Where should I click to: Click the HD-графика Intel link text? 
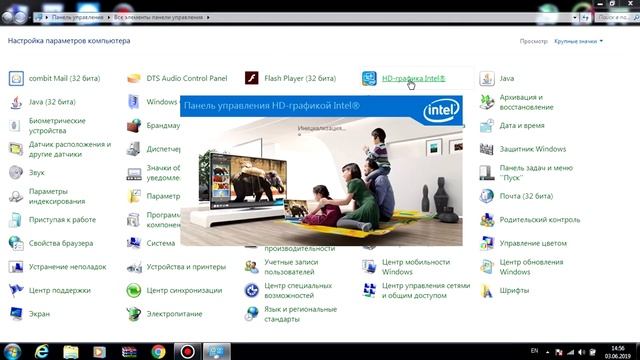tap(413, 78)
